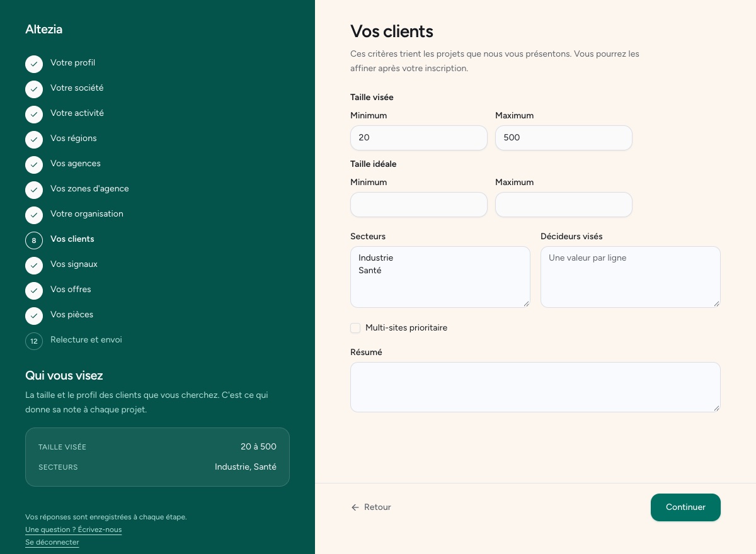Click into the Décideurs visés text area

tap(631, 277)
